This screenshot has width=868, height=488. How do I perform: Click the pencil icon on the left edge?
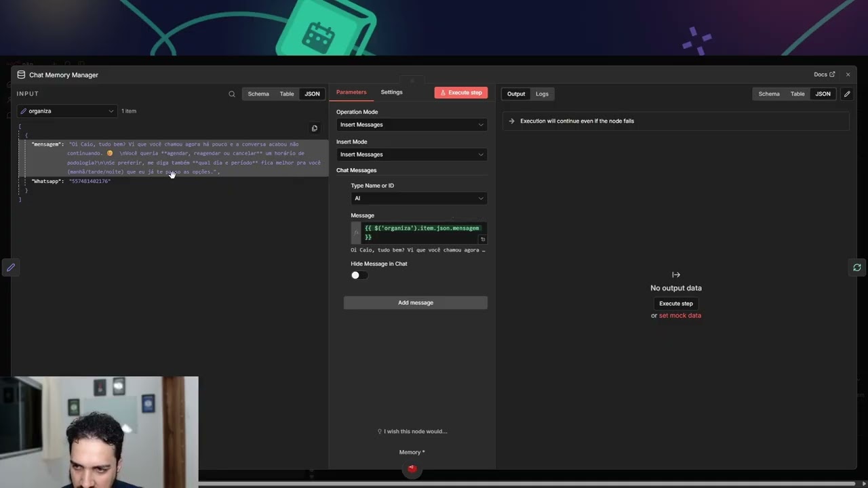click(x=11, y=268)
